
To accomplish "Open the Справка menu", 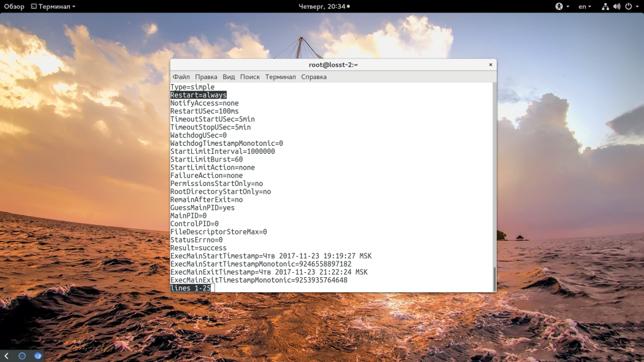I will pos(314,77).
